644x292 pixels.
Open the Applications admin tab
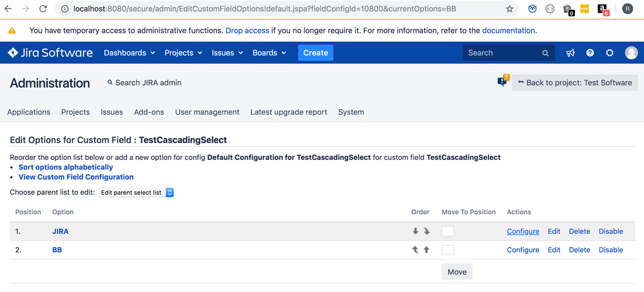29,112
